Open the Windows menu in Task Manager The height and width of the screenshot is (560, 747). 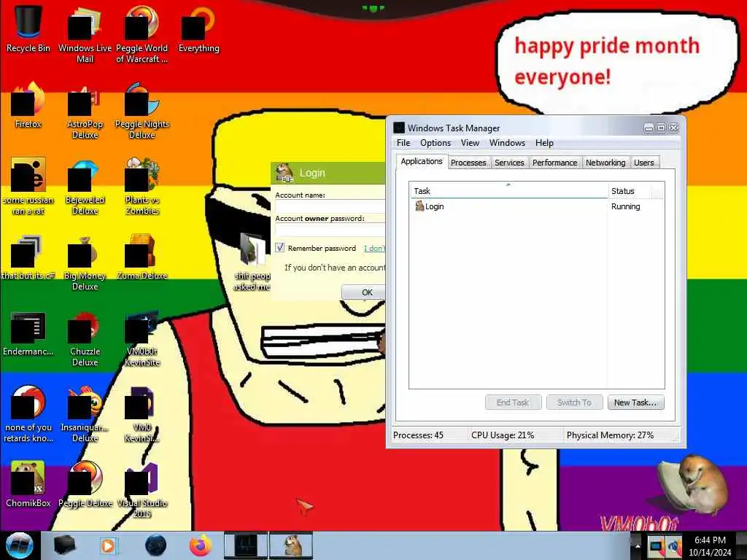tap(507, 143)
